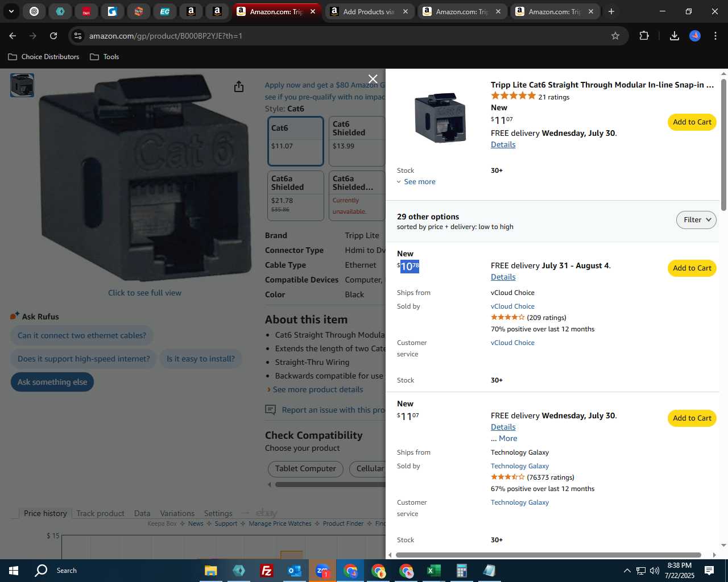The width and height of the screenshot is (728, 582).
Task: Select the Tablet Computer compatibility chip
Action: tap(305, 469)
